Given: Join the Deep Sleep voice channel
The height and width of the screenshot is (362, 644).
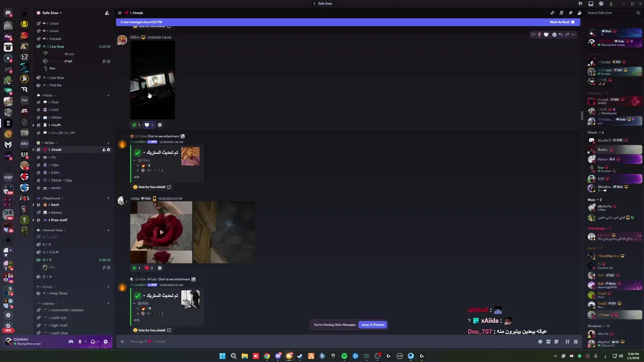Looking at the screenshot, I should tap(73, 293).
